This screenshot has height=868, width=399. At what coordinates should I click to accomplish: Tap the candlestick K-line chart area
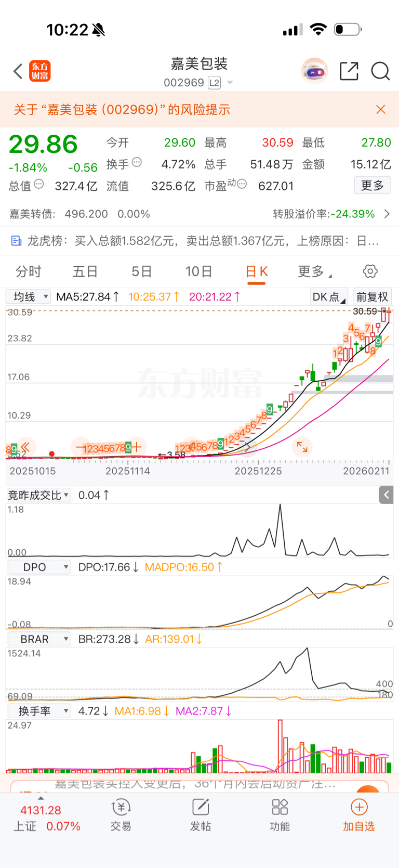199,383
